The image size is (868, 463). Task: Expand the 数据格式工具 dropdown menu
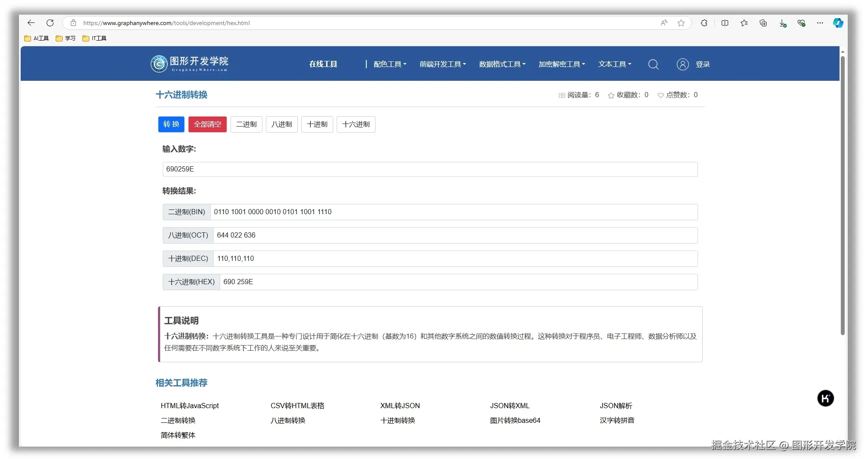(x=502, y=64)
